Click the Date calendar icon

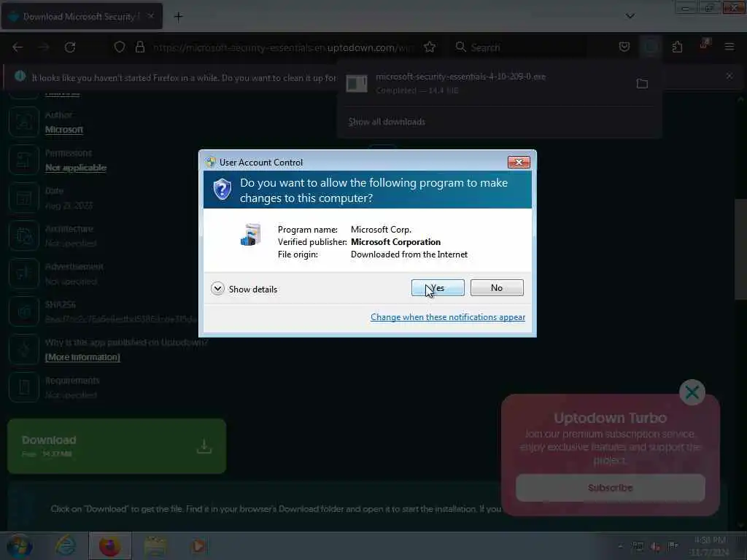click(x=24, y=198)
